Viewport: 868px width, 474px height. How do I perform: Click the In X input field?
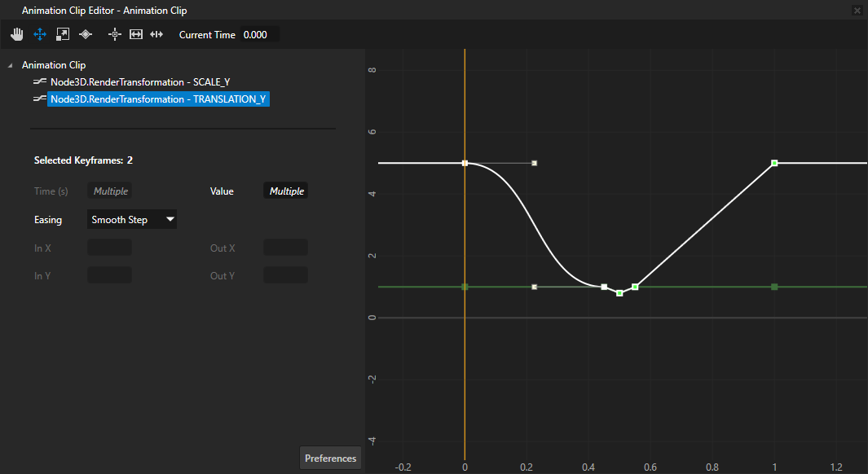pos(108,247)
